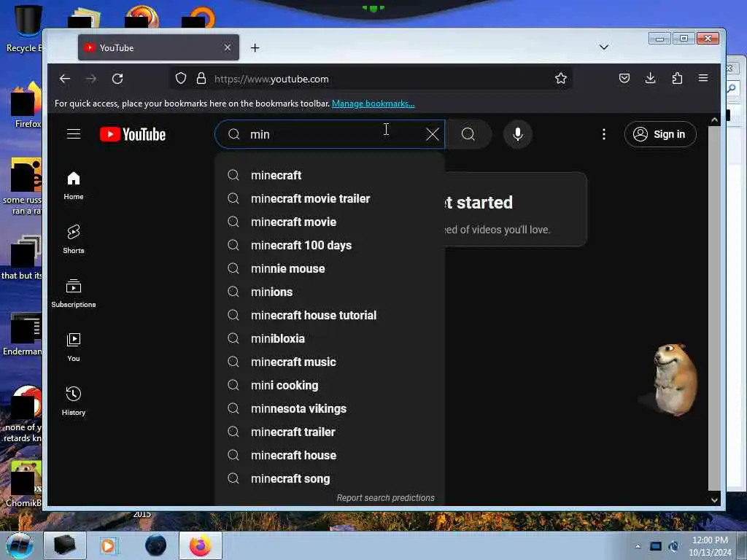Click the Firefox address bar URL
Image resolution: width=747 pixels, height=560 pixels.
271,79
